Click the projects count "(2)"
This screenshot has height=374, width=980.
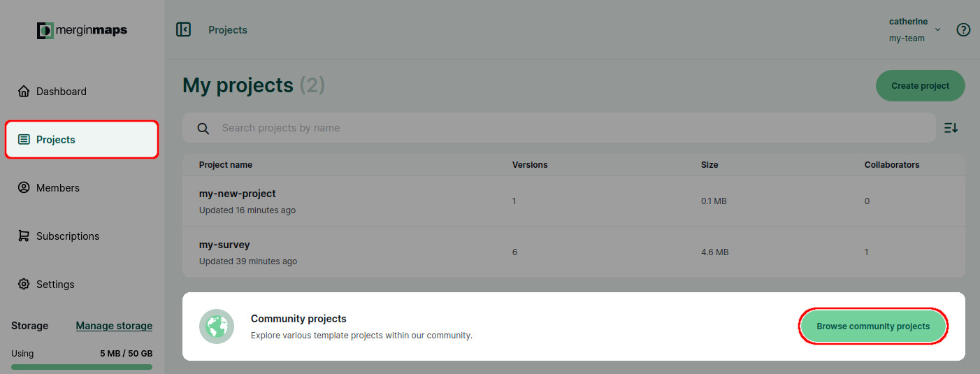[312, 85]
